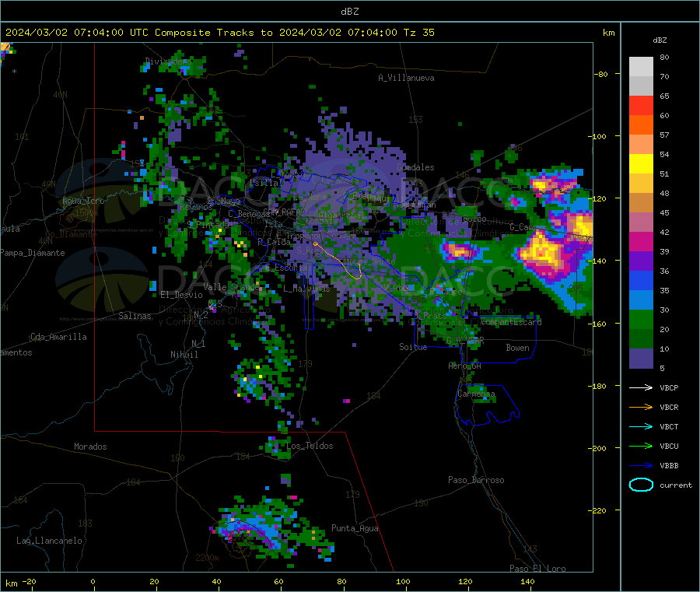
Task: Click the 'Morados' map label
Action: point(90,447)
